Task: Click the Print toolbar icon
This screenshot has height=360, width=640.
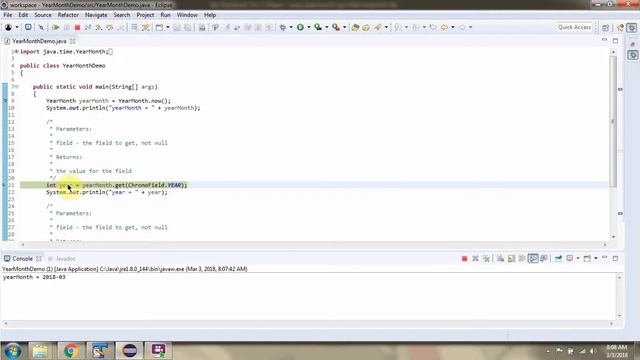Action: (x=202, y=27)
